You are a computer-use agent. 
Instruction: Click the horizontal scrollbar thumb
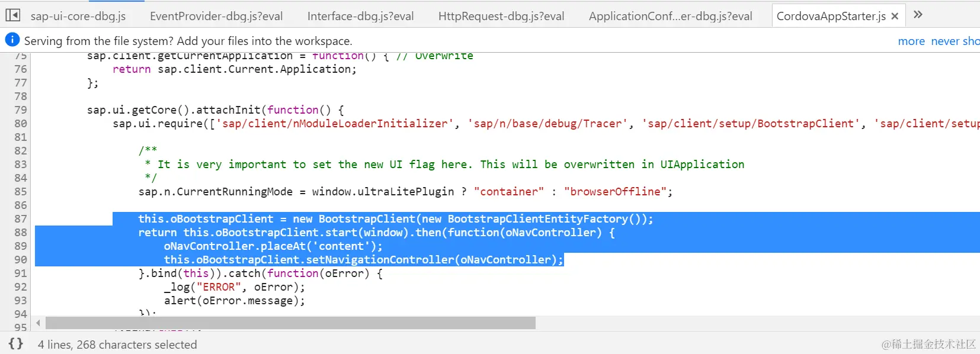(290, 323)
